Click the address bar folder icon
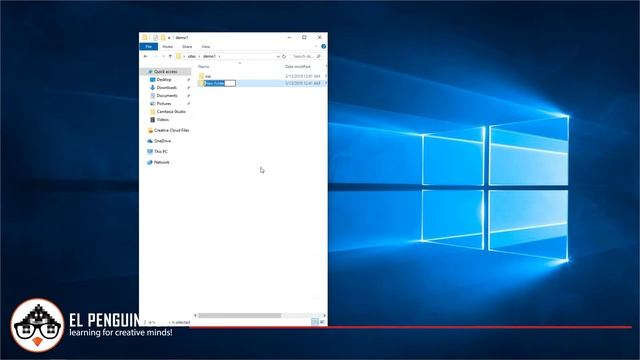 point(178,56)
